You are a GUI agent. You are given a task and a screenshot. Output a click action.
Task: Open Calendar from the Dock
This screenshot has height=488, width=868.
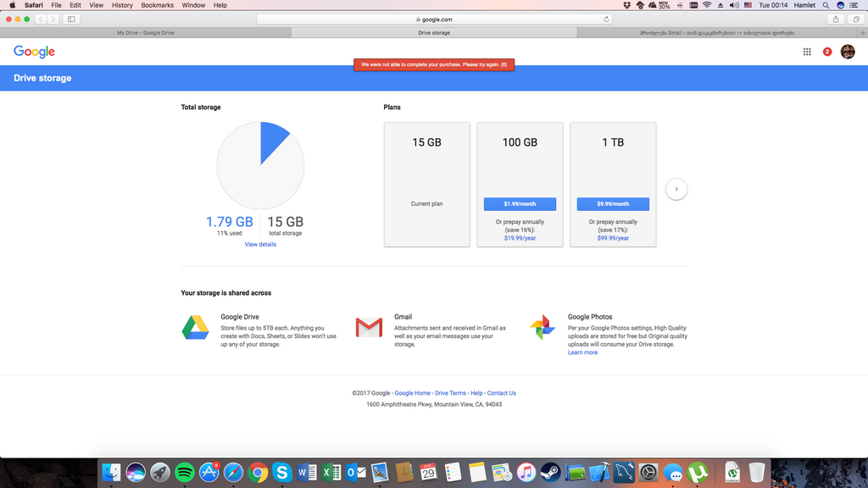[428, 473]
